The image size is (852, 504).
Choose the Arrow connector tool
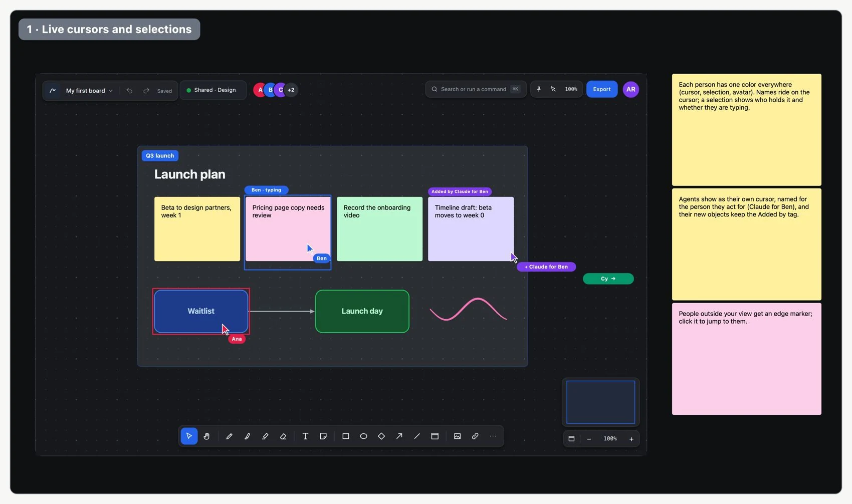[x=399, y=436]
